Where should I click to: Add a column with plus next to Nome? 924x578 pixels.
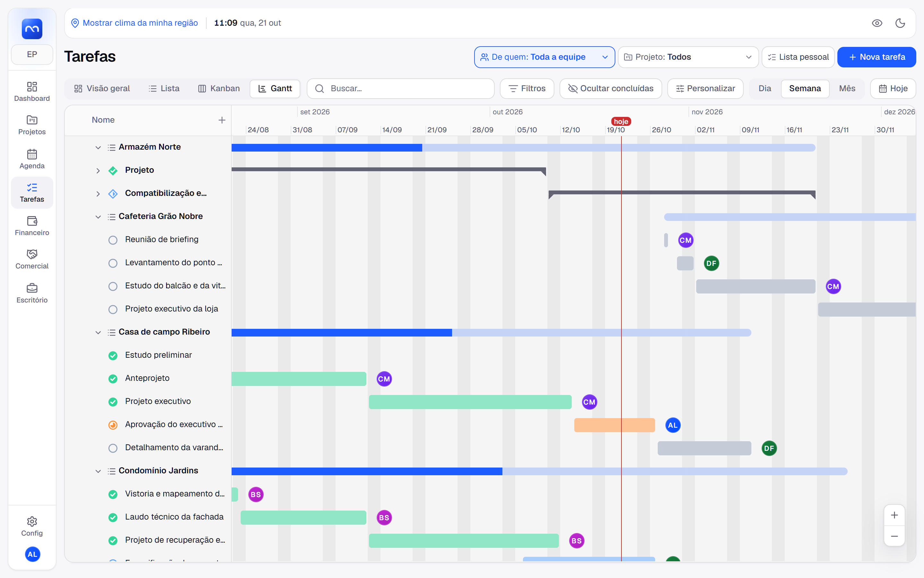click(x=222, y=120)
